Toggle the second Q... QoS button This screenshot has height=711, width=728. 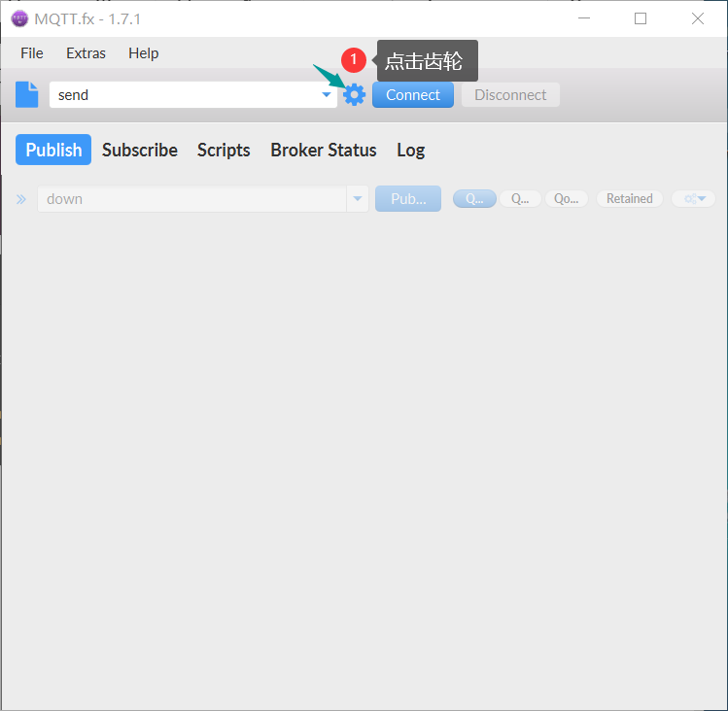coord(520,199)
